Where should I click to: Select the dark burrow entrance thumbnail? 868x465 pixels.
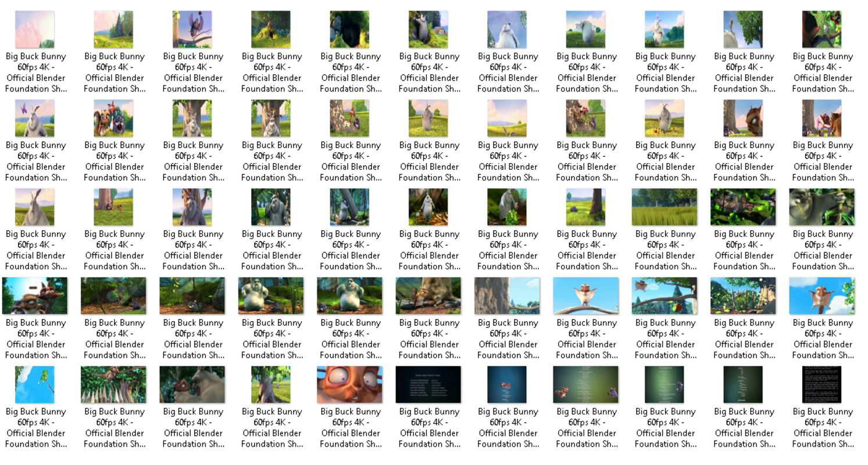[349, 30]
